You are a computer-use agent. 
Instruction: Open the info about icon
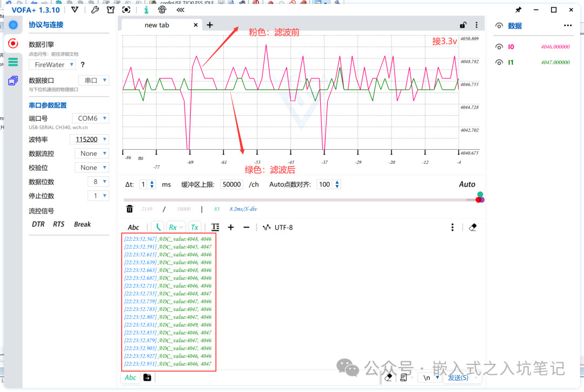(x=146, y=10)
